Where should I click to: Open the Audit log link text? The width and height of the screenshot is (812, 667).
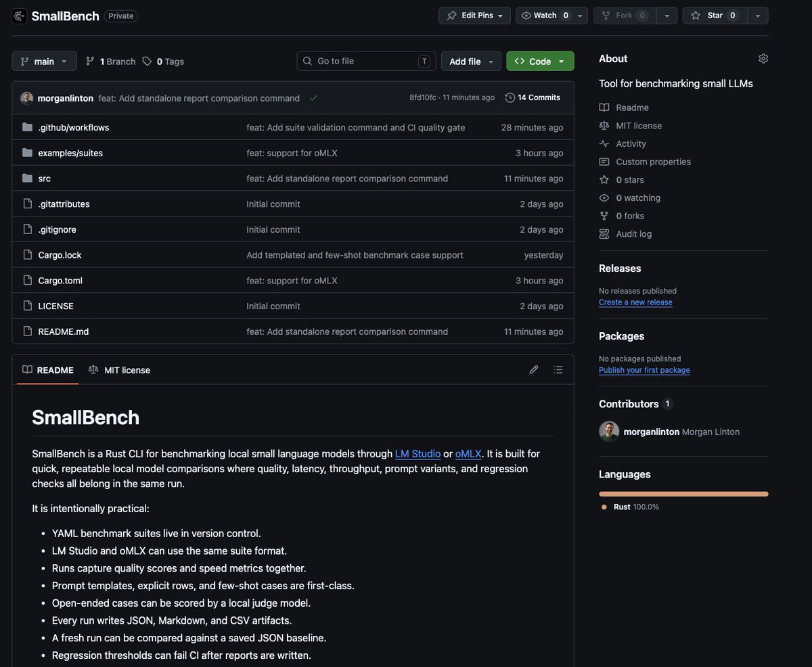(634, 234)
